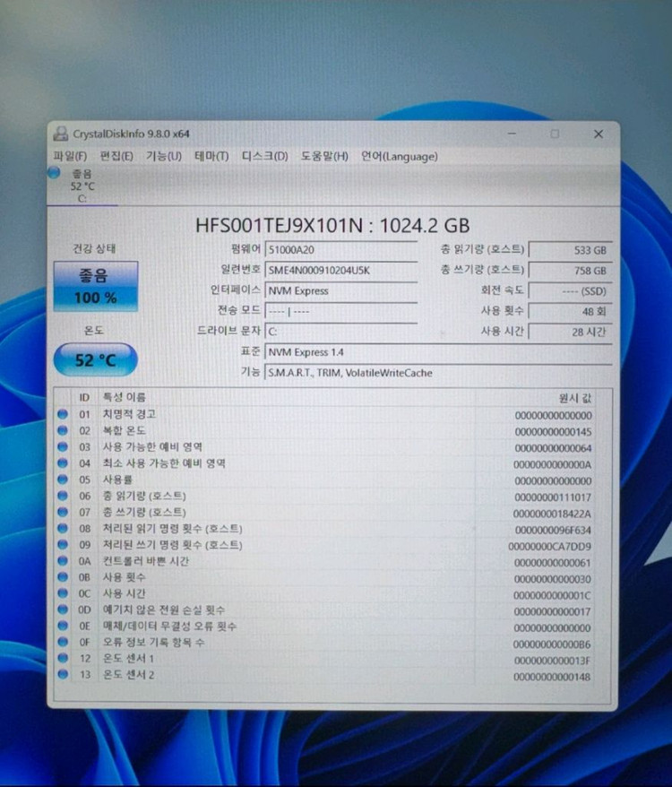Select attribute name 온도 센서 1
The height and width of the screenshot is (787, 672).
[x=128, y=658]
